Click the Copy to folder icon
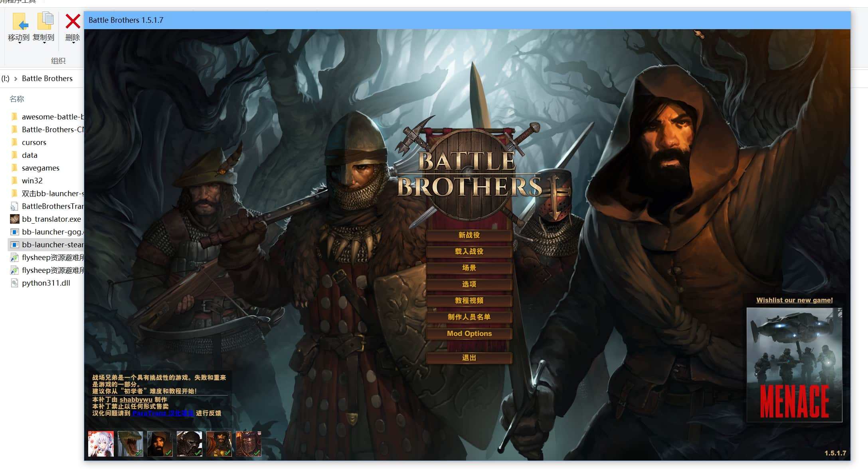 (x=45, y=22)
